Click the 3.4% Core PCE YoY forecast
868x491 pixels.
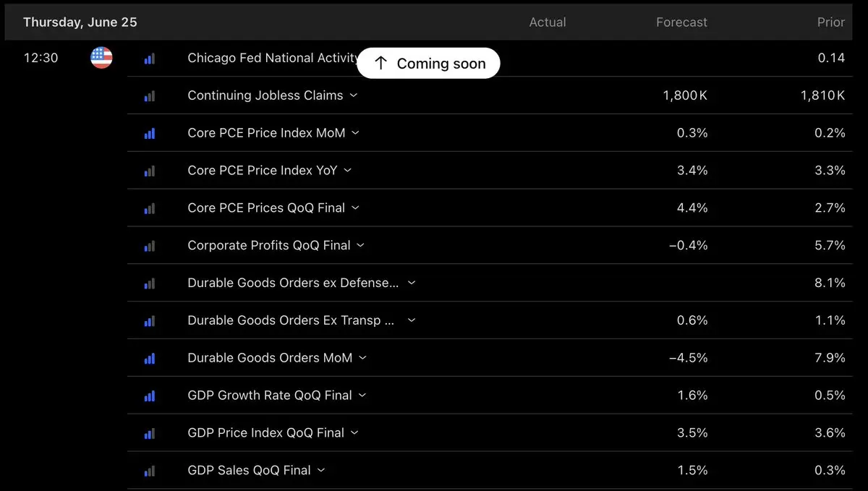point(692,170)
